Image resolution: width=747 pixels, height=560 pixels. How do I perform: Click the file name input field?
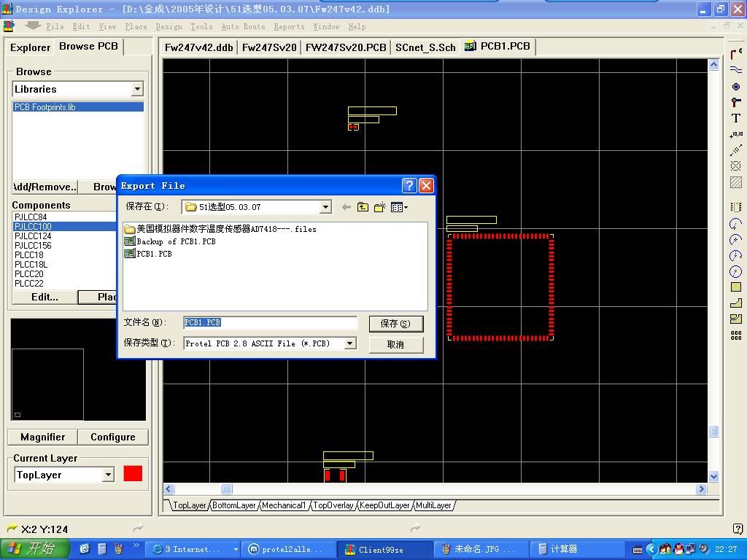tap(270, 323)
